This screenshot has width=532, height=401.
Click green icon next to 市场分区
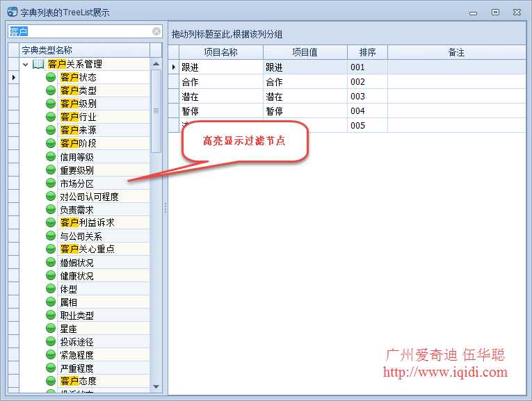[51, 183]
